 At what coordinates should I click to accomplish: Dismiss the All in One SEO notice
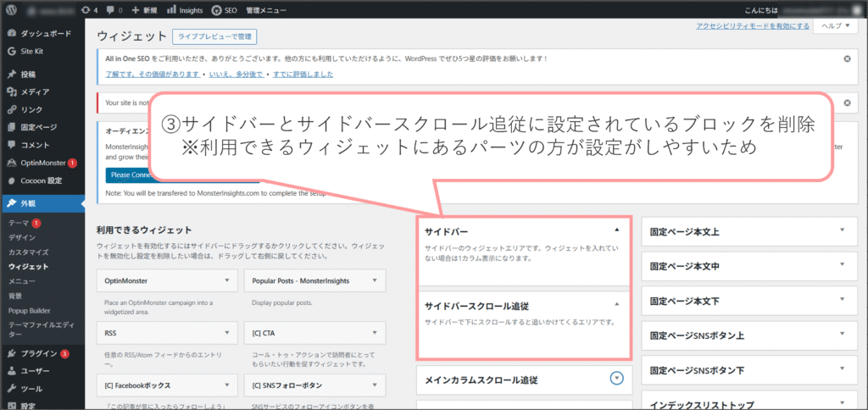click(x=847, y=58)
